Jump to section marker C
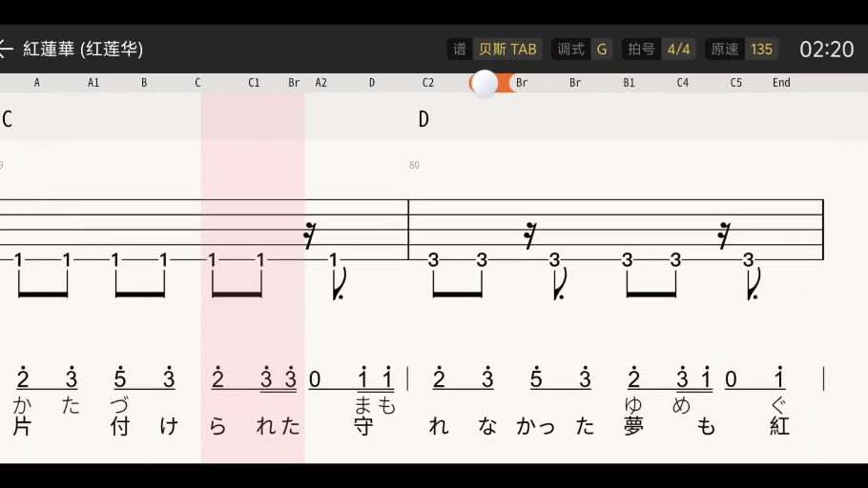 pyautogui.click(x=197, y=83)
